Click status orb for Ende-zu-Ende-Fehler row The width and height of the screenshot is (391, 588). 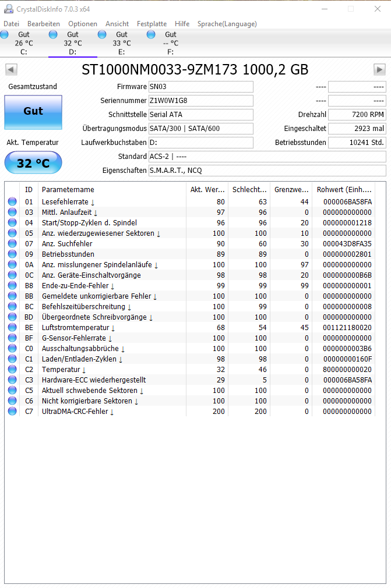[x=12, y=285]
